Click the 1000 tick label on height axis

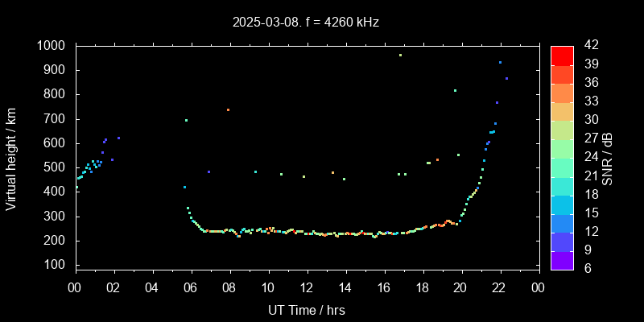pos(52,46)
